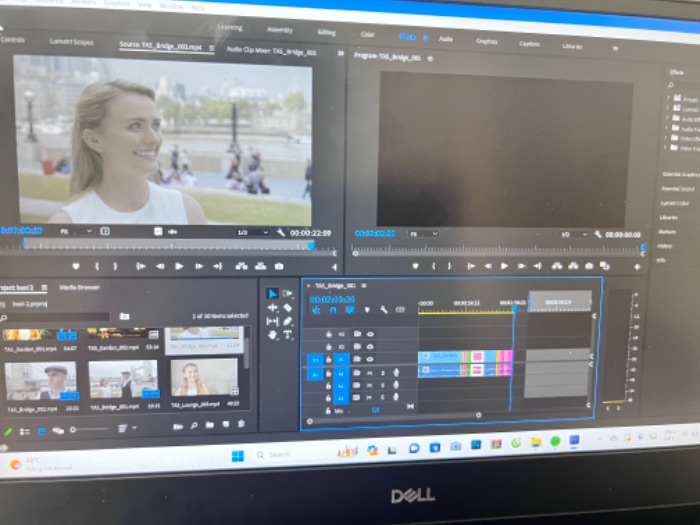
Task: Add marker in the Program monitor
Action: (415, 266)
